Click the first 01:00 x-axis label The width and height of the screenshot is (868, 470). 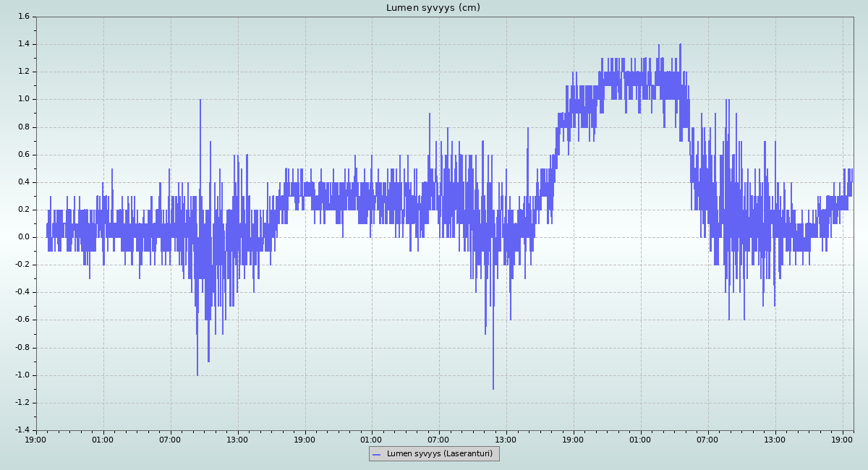click(x=103, y=440)
